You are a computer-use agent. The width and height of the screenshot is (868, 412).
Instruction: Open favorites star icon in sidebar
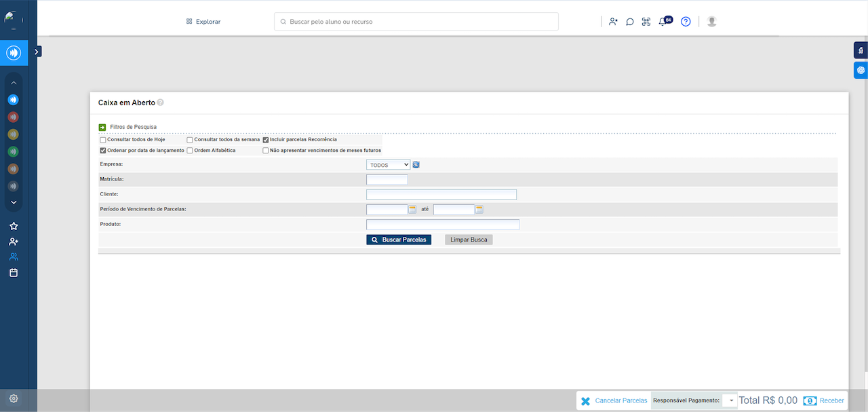(14, 226)
